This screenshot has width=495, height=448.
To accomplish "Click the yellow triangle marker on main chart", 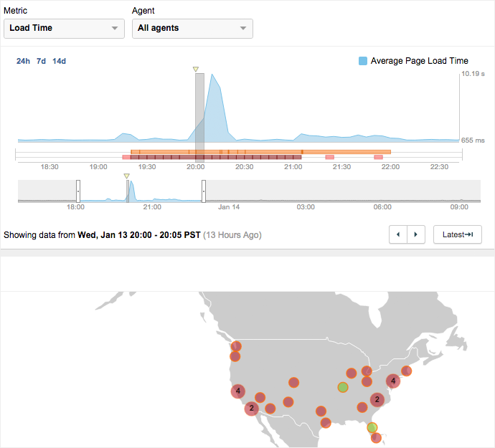I will click(x=195, y=70).
